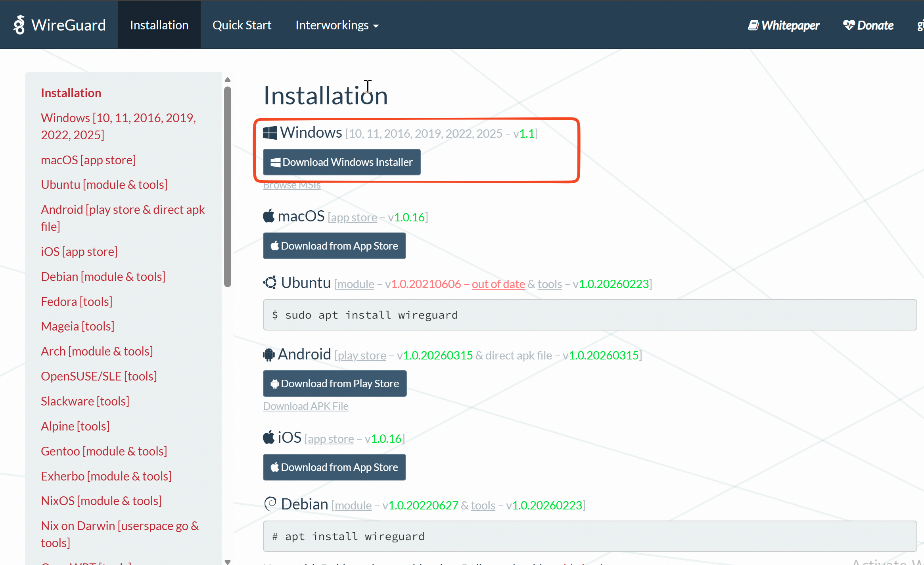Jump to iOS [app store] in sidebar
Viewport: 924px width, 565px height.
pos(79,252)
